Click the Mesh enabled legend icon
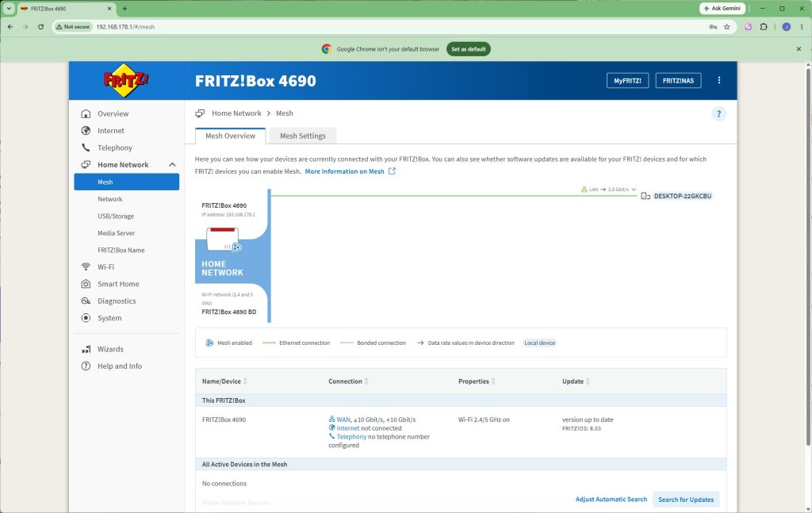 point(209,343)
